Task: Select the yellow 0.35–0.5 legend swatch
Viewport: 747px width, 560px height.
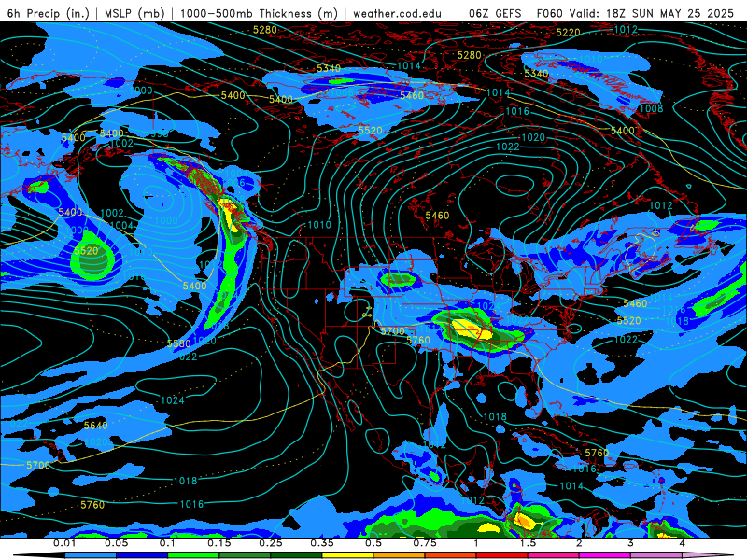Action: (347, 555)
